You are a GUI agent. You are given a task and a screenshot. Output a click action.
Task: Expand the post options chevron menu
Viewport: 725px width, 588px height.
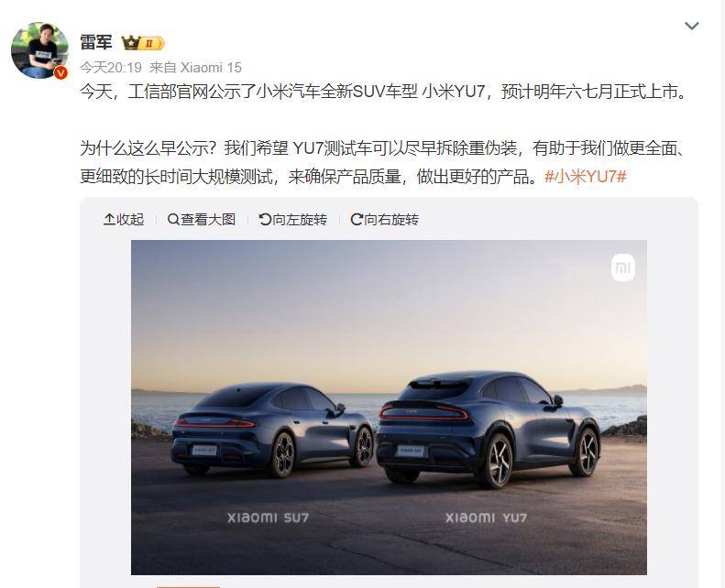click(692, 26)
